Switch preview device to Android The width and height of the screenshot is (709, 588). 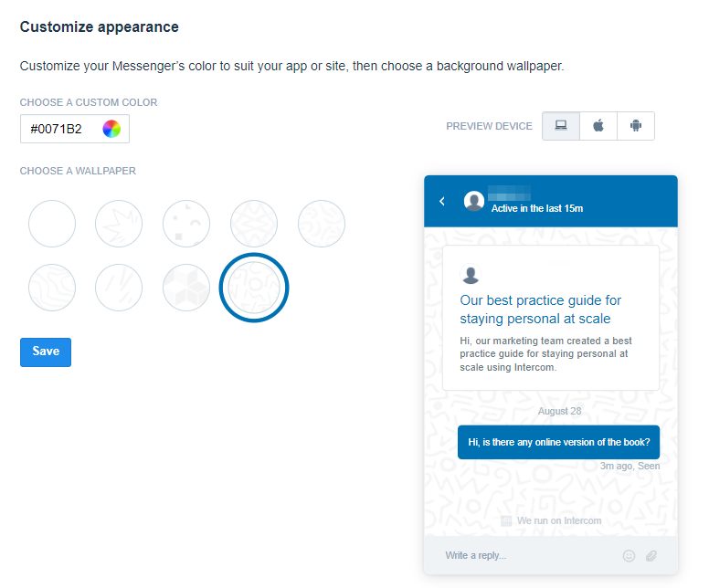pos(636,126)
